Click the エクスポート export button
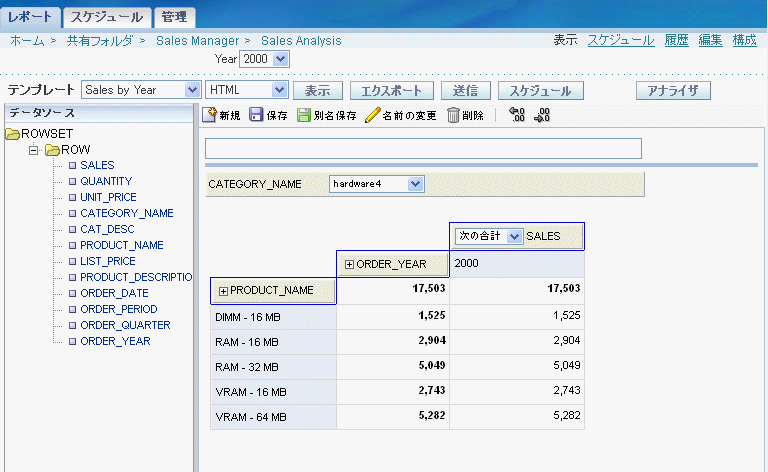The height and width of the screenshot is (472, 768). tap(391, 91)
